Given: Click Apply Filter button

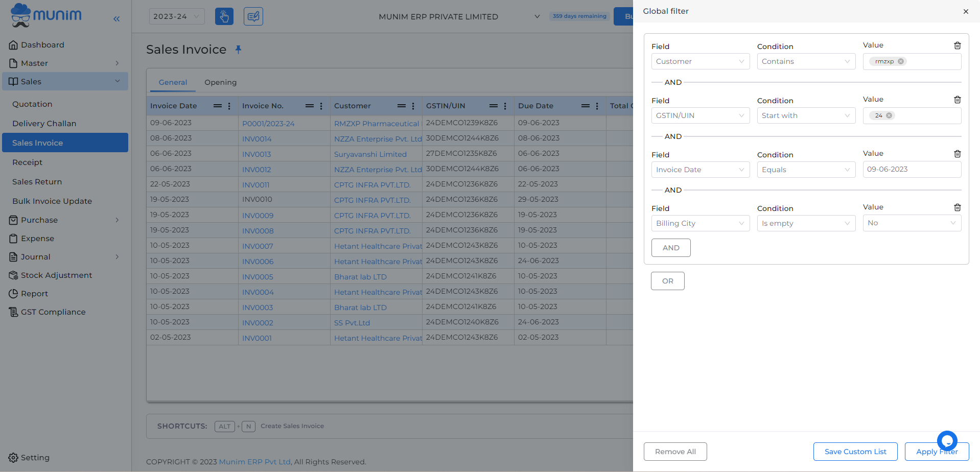Looking at the screenshot, I should click(x=937, y=452).
